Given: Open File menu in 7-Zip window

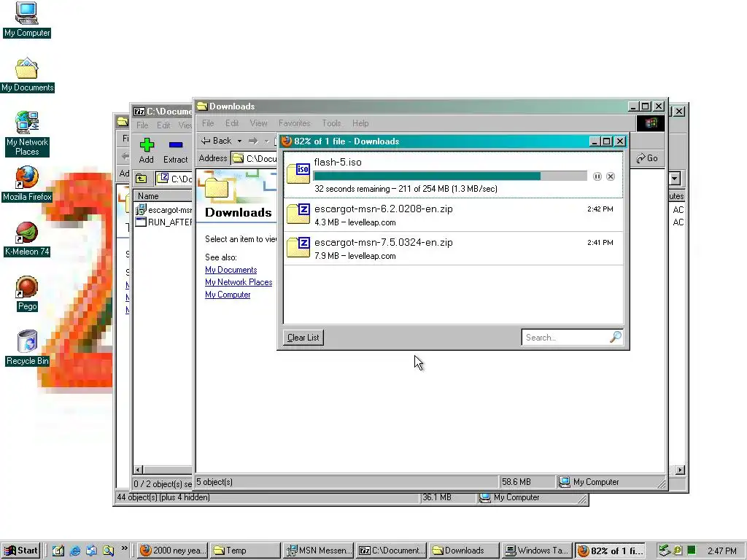Looking at the screenshot, I should pyautogui.click(x=142, y=125).
